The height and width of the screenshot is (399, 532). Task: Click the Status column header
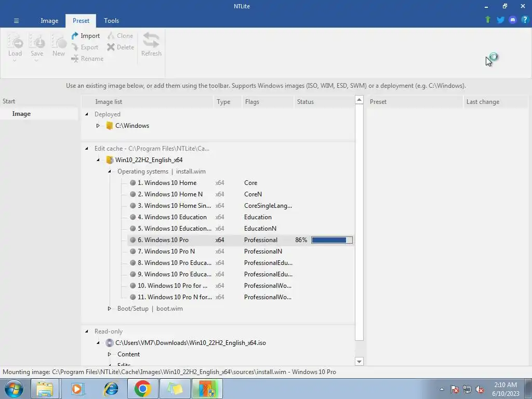pyautogui.click(x=324, y=102)
